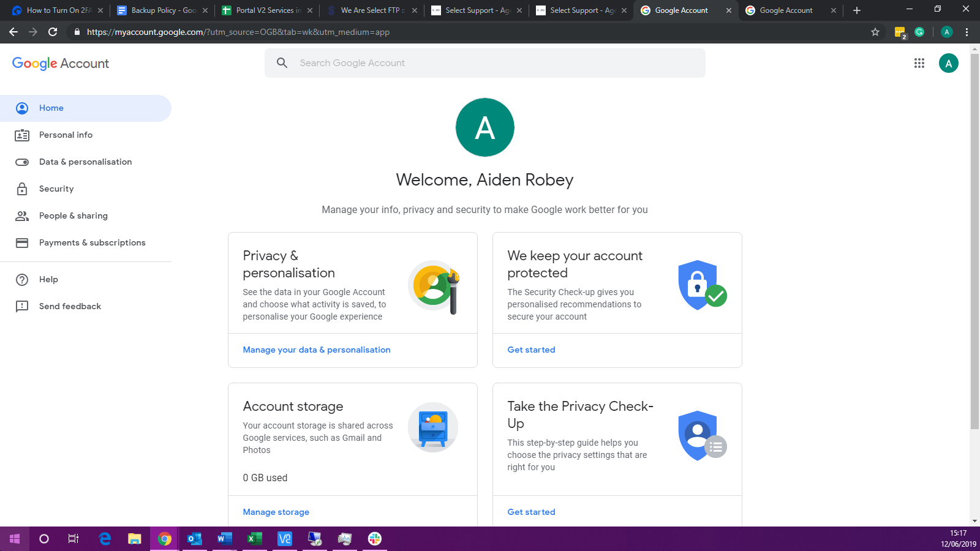Viewport: 980px width, 551px height.
Task: Open the Google apps grid icon
Action: [x=919, y=63]
